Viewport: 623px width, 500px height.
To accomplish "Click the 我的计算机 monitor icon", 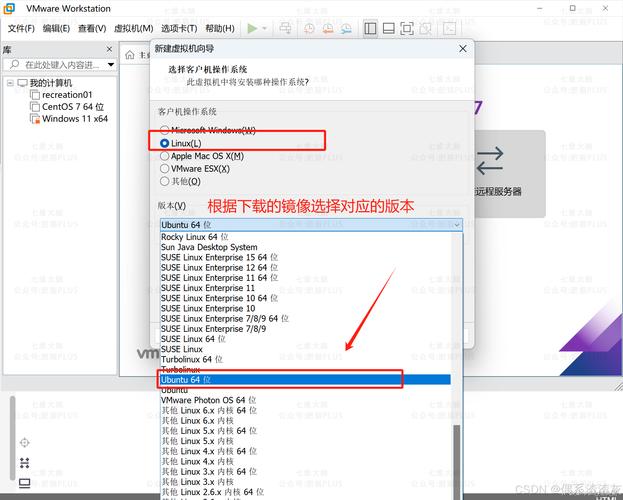I will coord(22,83).
